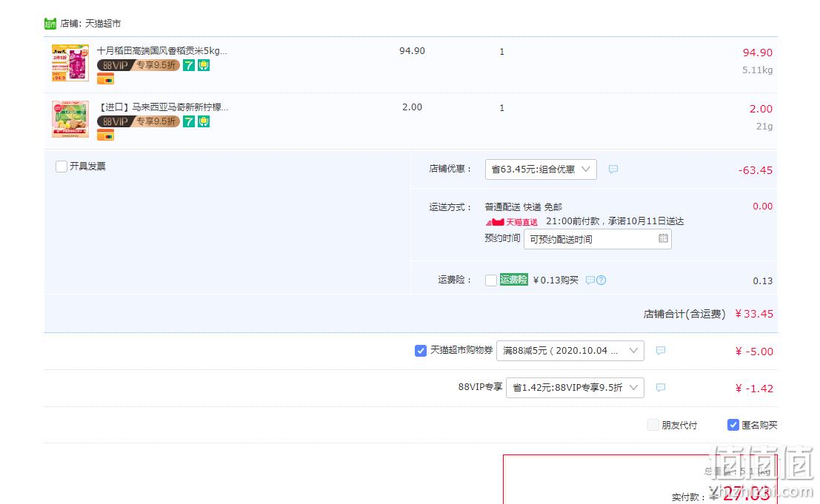Click the green guarantee badge icon for biscuits
This screenshot has height=504, width=820.
pyautogui.click(x=204, y=121)
